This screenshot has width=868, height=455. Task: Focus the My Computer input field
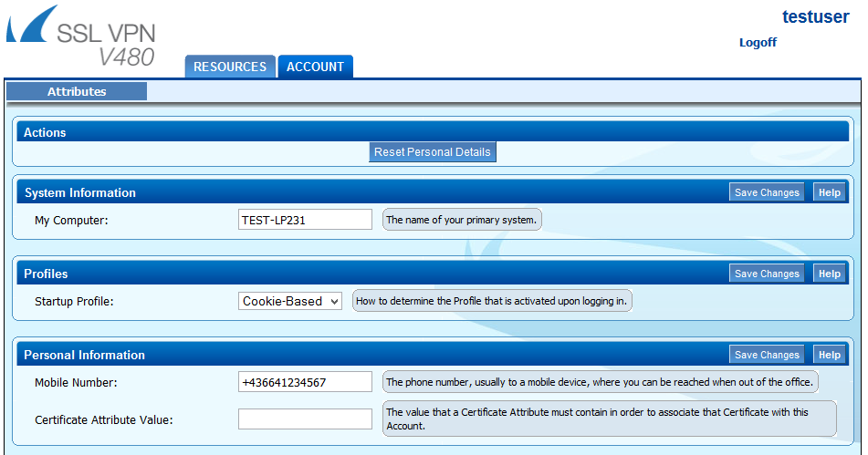click(305, 220)
